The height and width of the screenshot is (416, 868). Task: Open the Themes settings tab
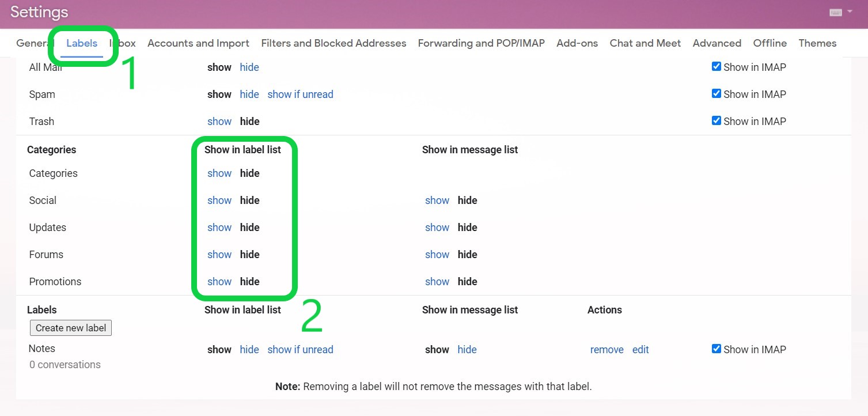[x=817, y=43]
